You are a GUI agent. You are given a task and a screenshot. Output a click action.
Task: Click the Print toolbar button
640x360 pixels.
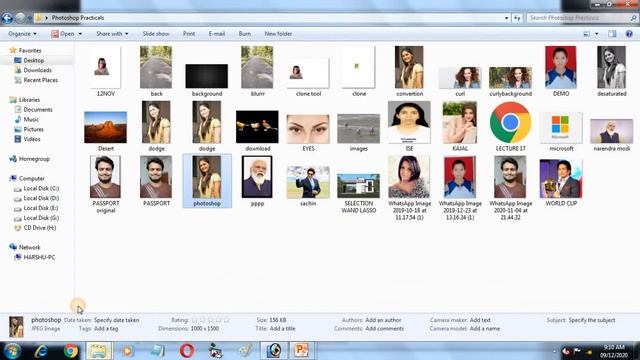tap(189, 34)
